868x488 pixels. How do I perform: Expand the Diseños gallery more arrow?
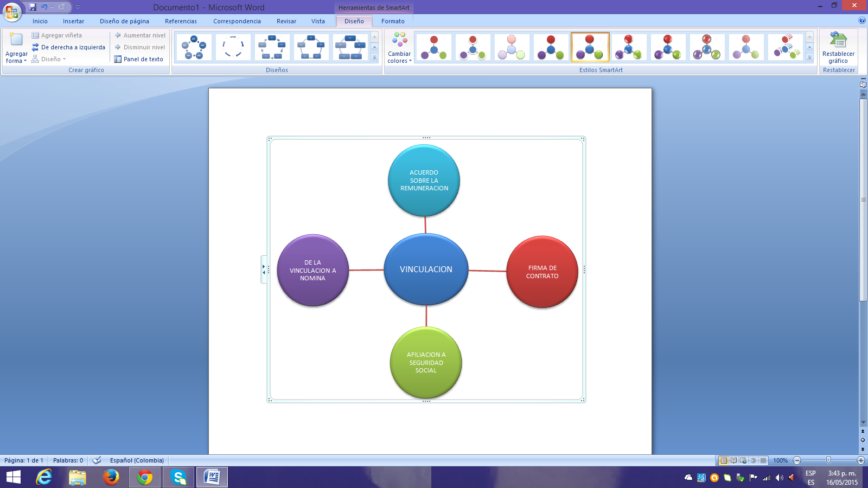tap(374, 58)
